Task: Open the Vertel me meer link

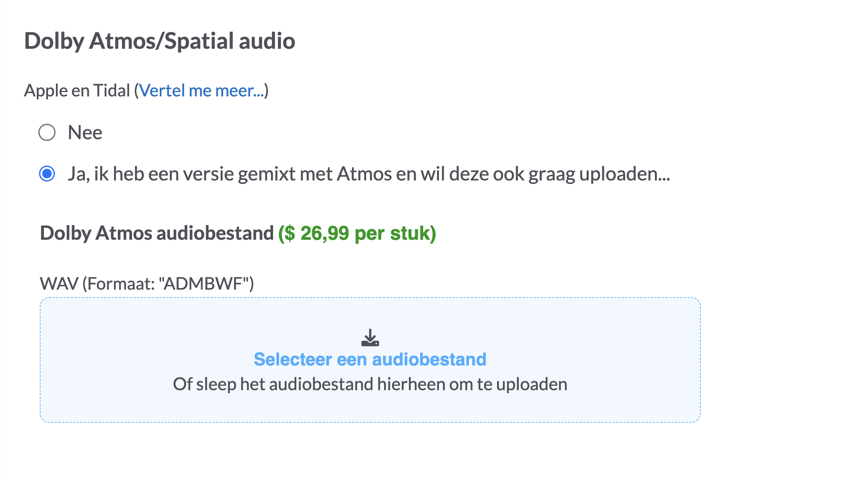Action: tap(201, 90)
